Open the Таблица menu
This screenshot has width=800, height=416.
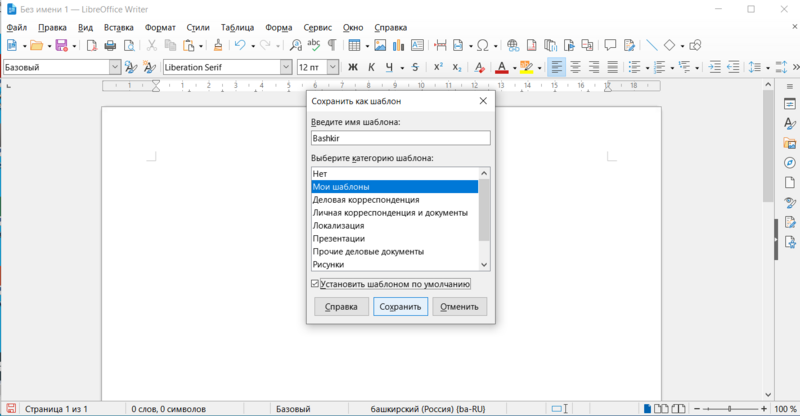pos(237,28)
